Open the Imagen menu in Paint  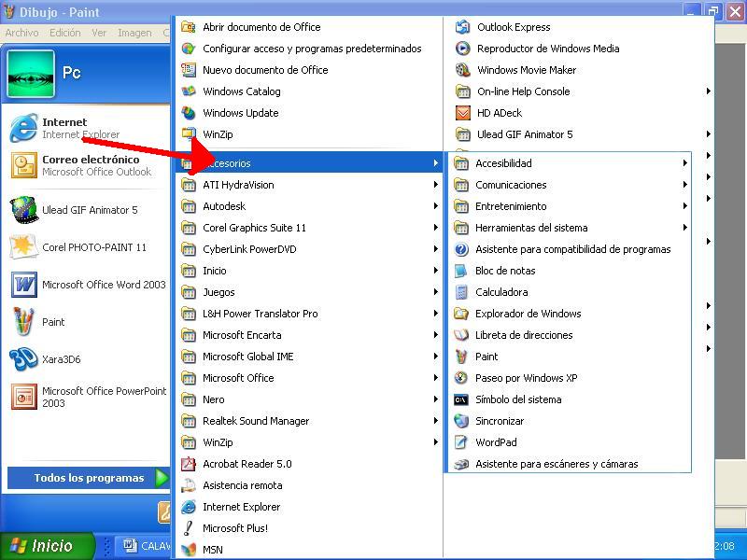coord(134,33)
